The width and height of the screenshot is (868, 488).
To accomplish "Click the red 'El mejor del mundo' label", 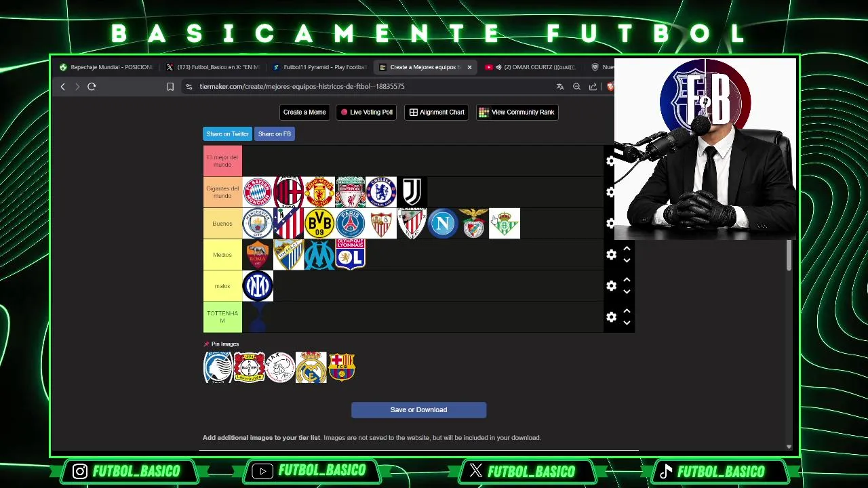I will tap(222, 161).
